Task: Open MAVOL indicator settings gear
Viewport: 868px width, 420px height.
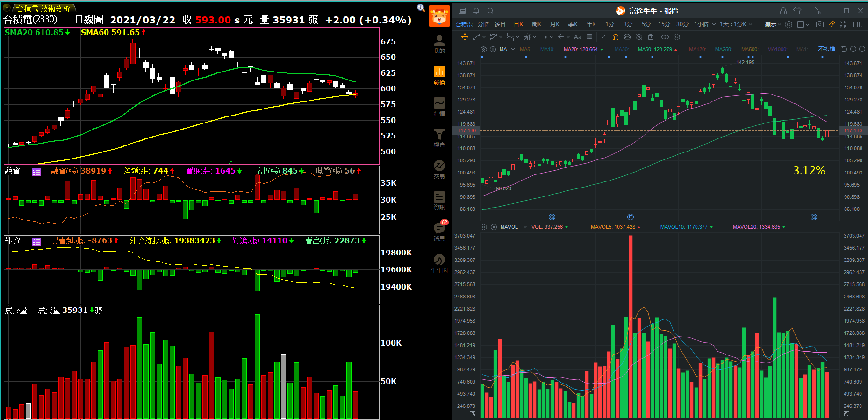Action: 484,227
